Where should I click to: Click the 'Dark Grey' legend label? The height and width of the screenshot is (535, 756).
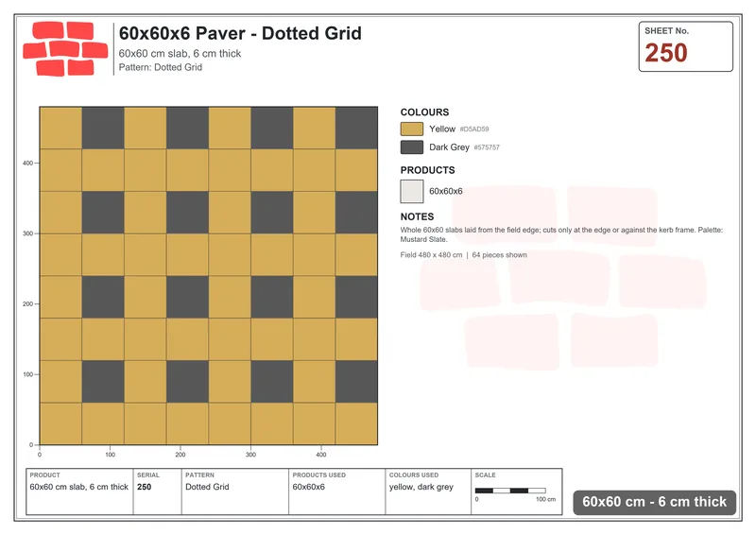[x=450, y=147]
